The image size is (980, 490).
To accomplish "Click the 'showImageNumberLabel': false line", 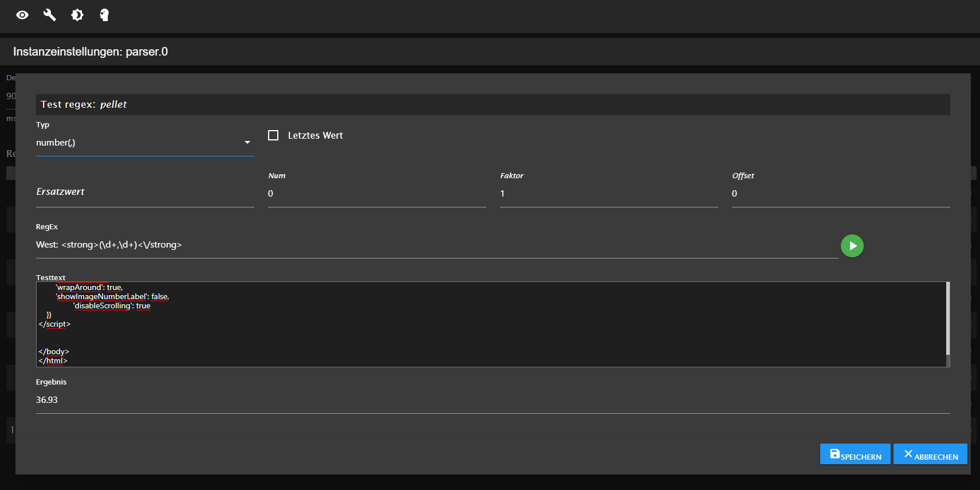I will 112,297.
